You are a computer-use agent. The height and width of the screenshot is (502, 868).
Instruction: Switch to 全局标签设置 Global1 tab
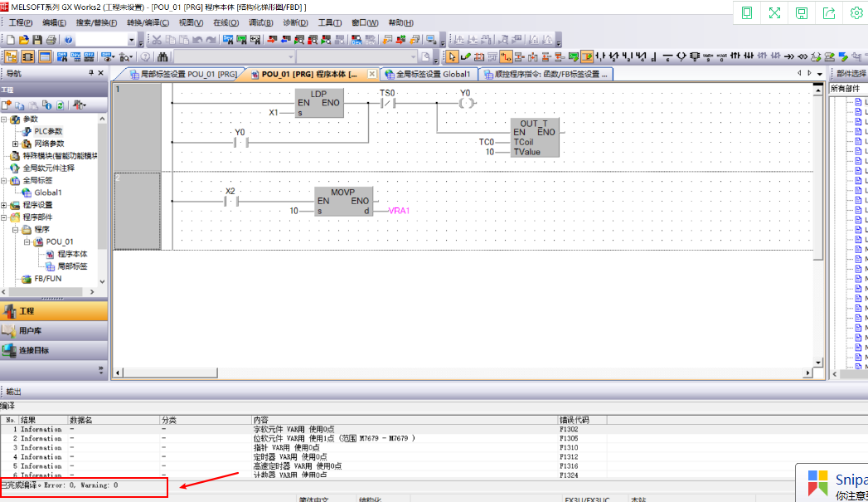click(427, 75)
